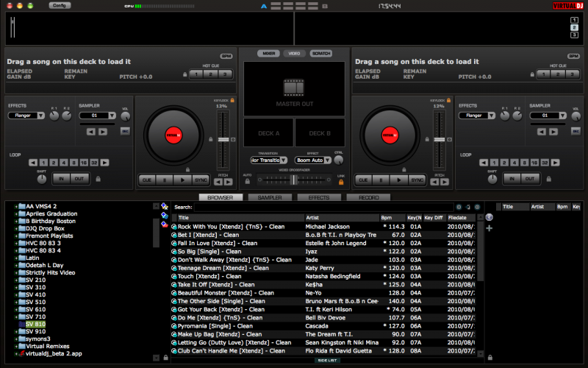This screenshot has height=368, width=588.
Task: Select the SV 810 folder
Action: (x=35, y=325)
